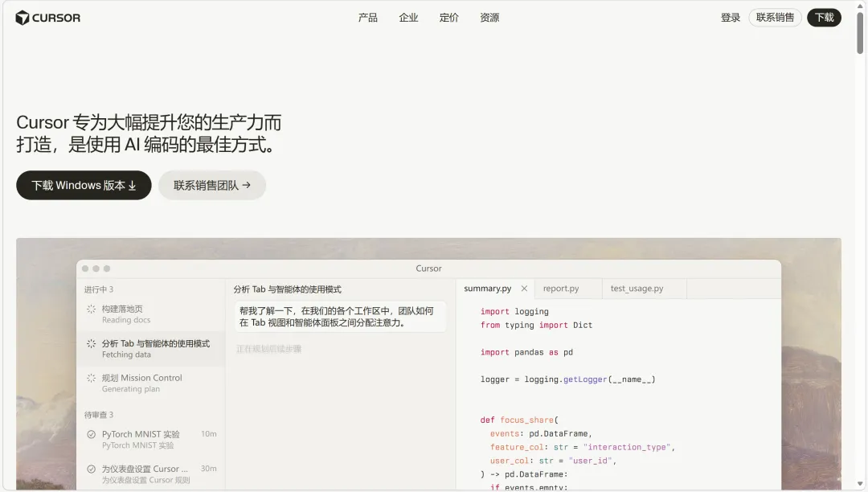Select 构建落地页 task in sidebar

pyautogui.click(x=150, y=314)
